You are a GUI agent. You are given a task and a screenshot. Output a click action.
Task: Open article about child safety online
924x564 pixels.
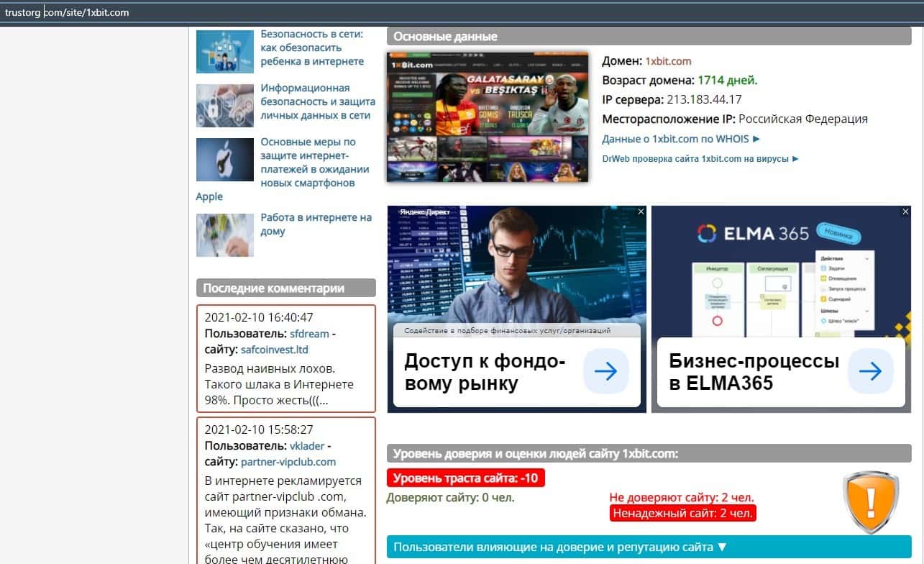click(312, 47)
